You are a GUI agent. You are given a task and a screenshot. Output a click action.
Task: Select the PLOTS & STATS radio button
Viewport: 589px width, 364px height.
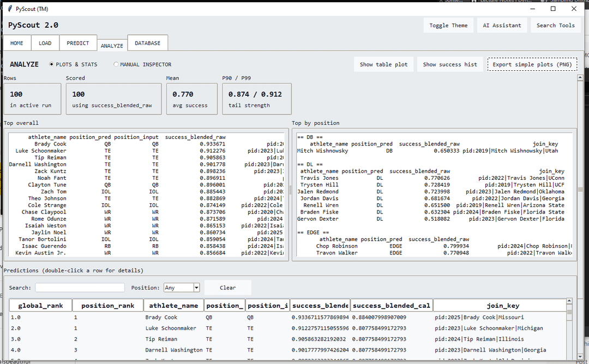(x=52, y=64)
